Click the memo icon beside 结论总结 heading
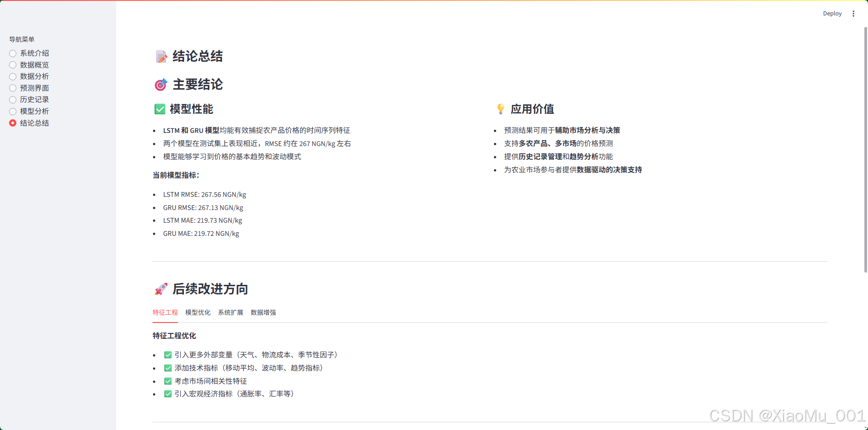Screen dimensions: 868x430 (161, 56)
